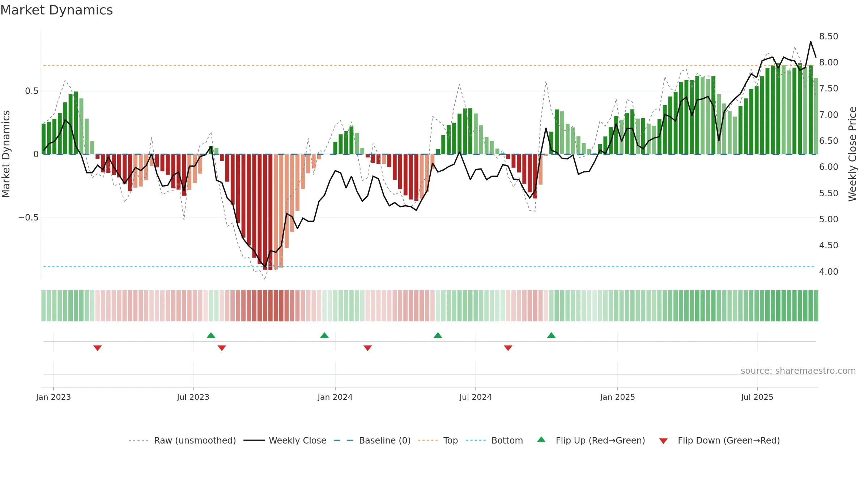Viewport: 868px width, 488px height.
Task: Select the Flip Down marker after Jul 2024
Action: point(508,348)
